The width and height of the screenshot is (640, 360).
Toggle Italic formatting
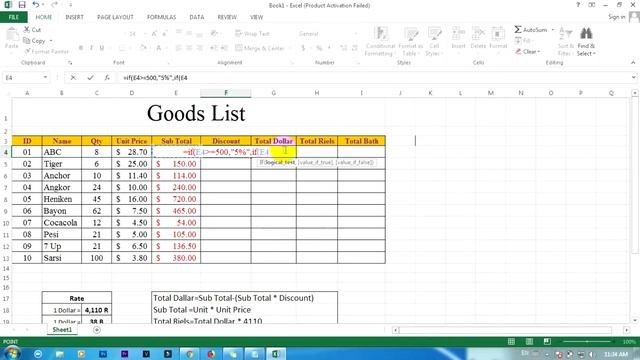point(91,48)
